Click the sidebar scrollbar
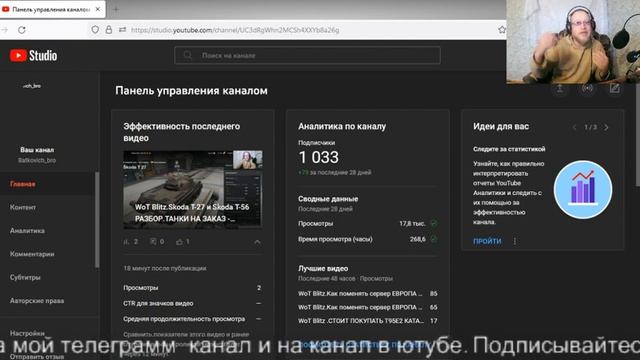This screenshot has height=360, width=640. click(x=97, y=220)
